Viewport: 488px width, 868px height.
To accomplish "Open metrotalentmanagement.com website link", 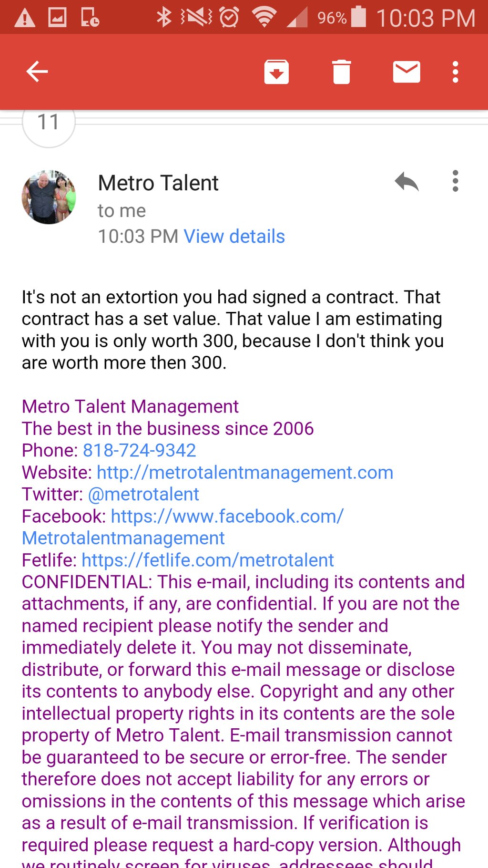I will pyautogui.click(x=245, y=473).
